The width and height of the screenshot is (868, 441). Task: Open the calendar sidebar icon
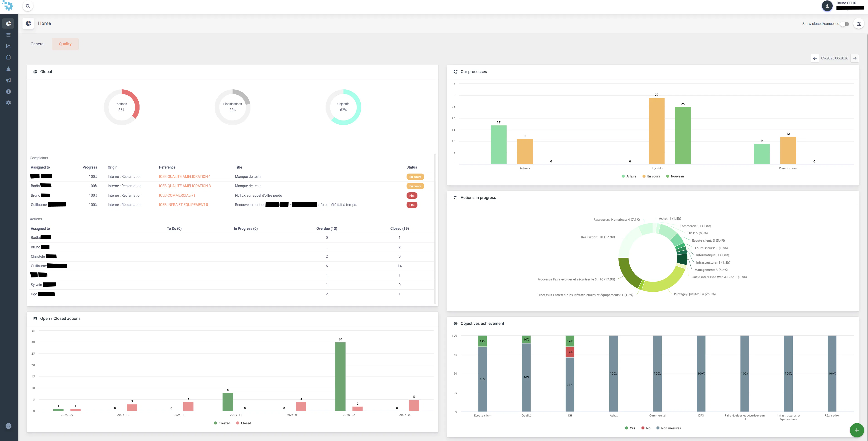pyautogui.click(x=8, y=58)
